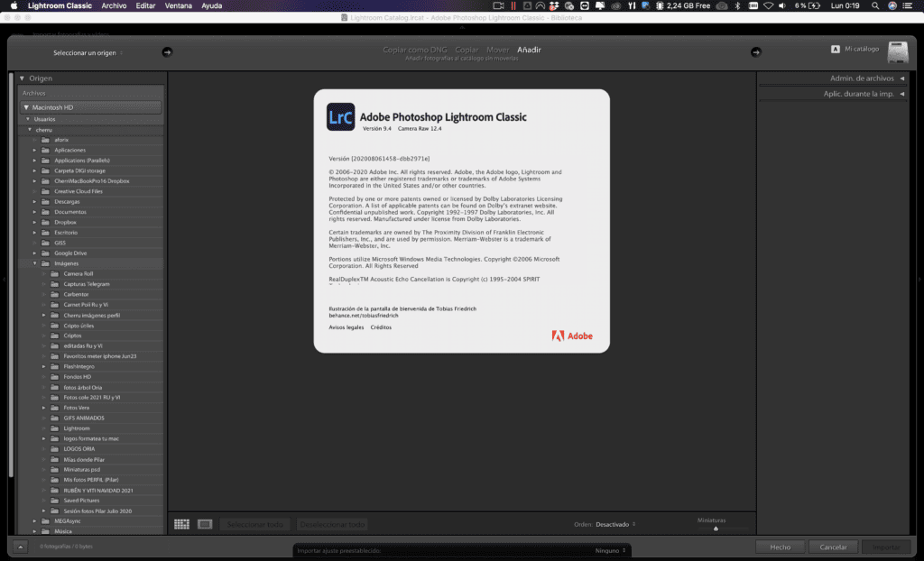
Task: Switch to grid view in import toolbar
Action: [181, 524]
